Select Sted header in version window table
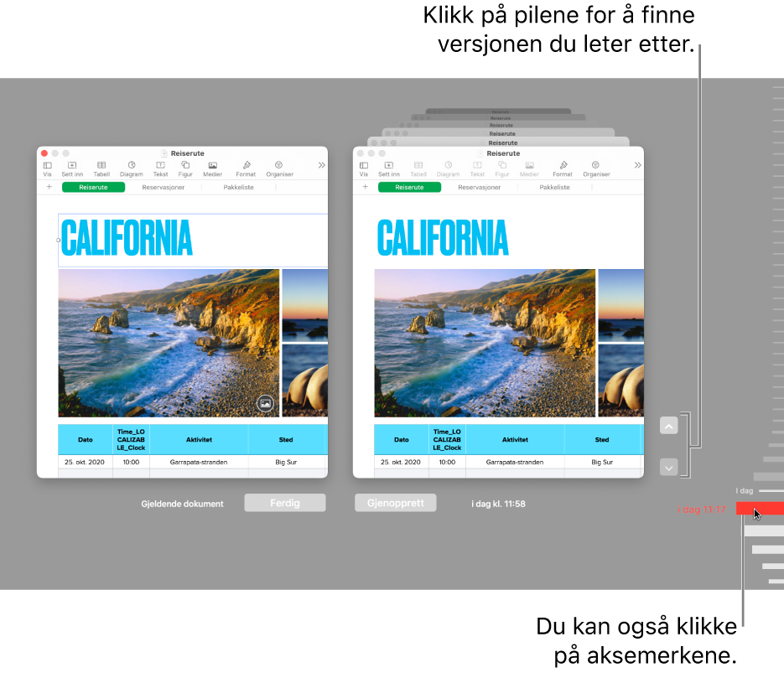784x678 pixels. coord(602,440)
